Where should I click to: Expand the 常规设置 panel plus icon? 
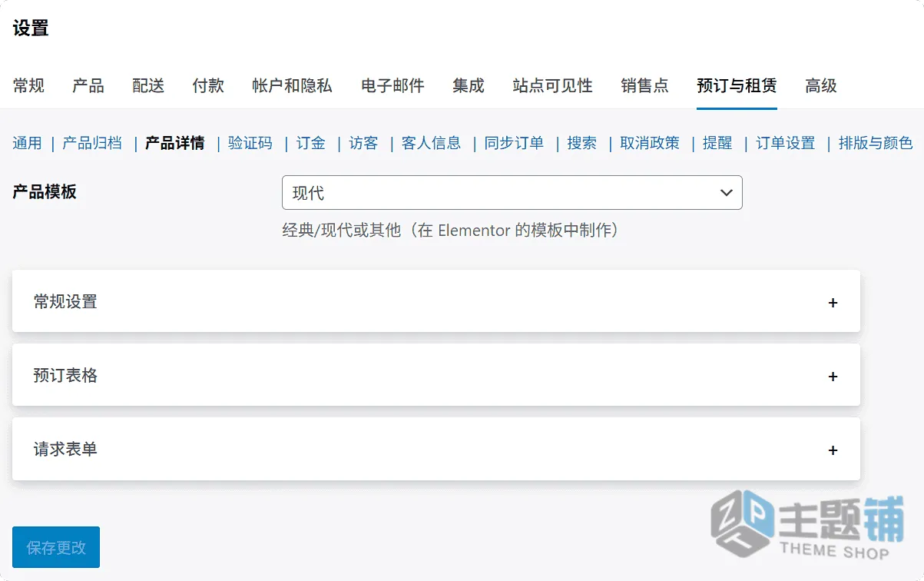point(833,303)
